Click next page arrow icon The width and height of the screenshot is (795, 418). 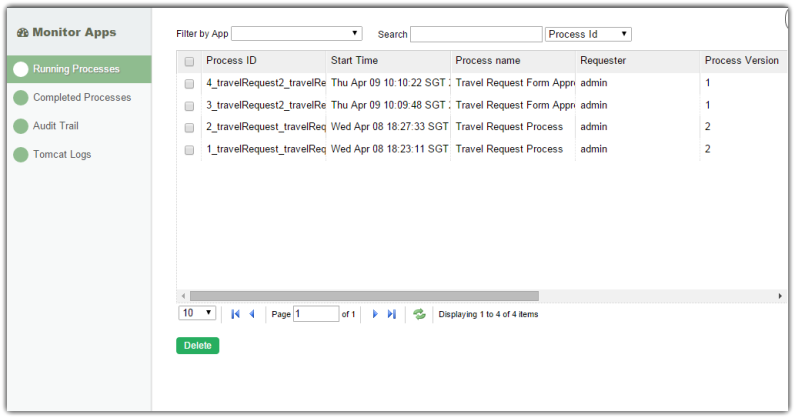[375, 314]
